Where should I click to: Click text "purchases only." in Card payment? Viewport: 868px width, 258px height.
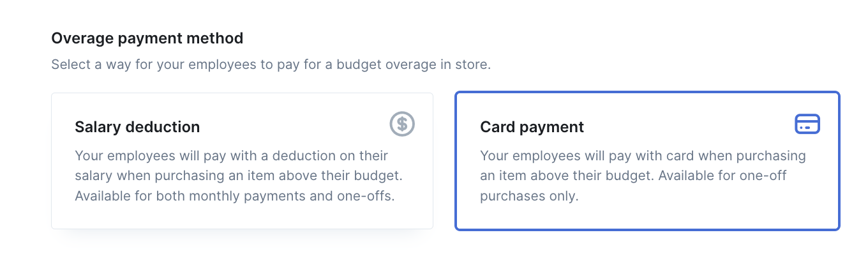click(x=529, y=196)
